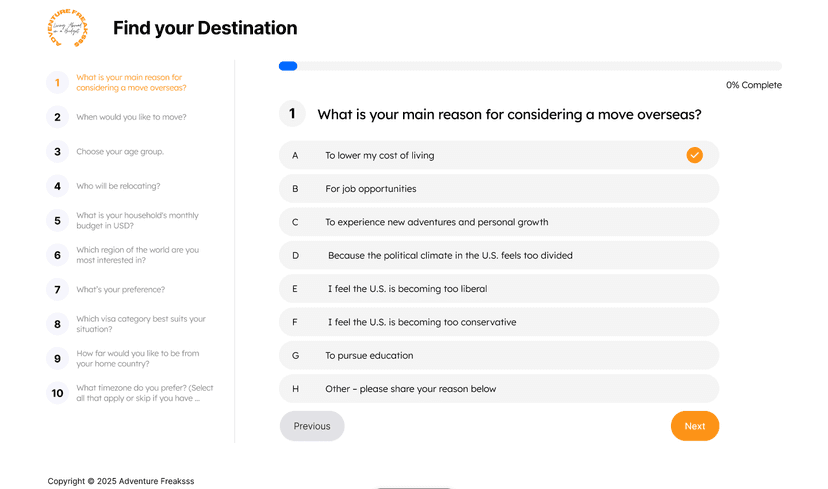Click the orange Next button

point(695,426)
